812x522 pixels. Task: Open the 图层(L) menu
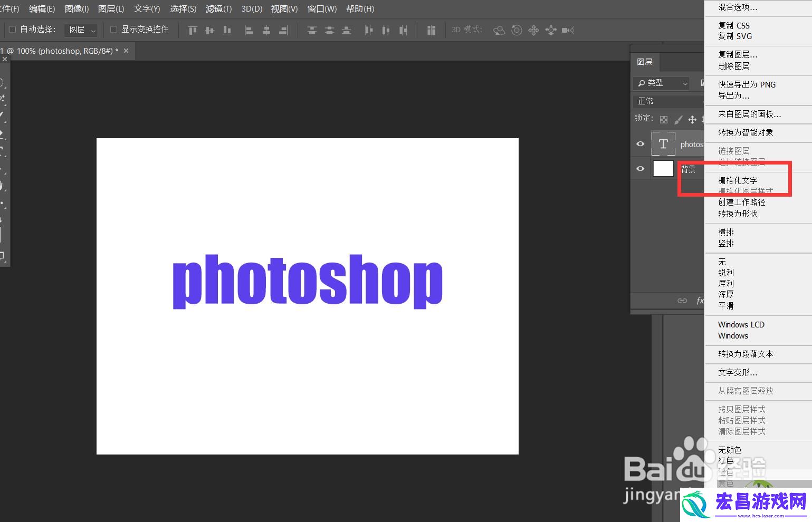coord(111,8)
